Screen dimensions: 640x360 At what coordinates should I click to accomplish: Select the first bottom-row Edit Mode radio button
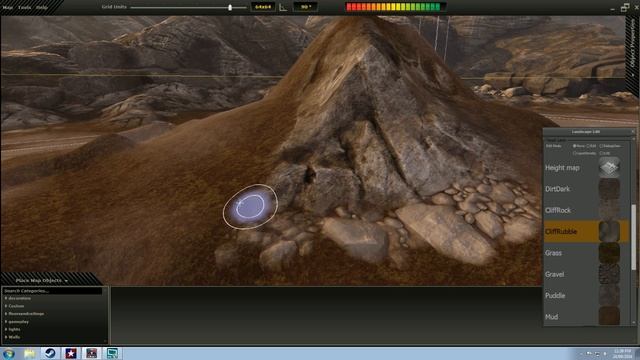(574, 153)
